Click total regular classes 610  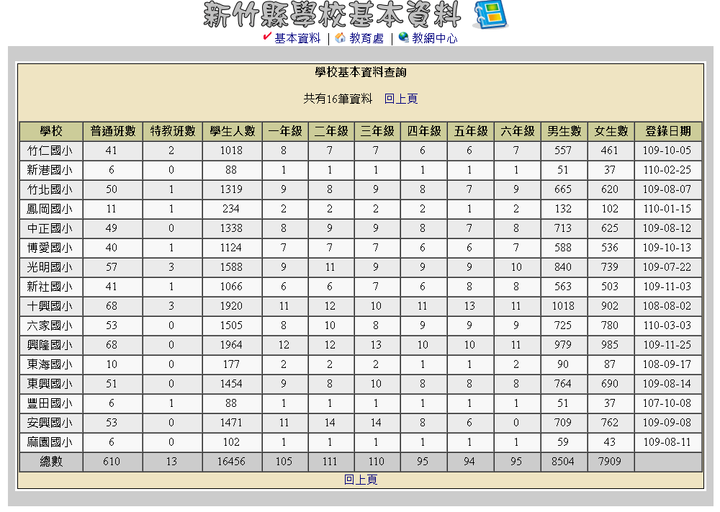click(112, 462)
